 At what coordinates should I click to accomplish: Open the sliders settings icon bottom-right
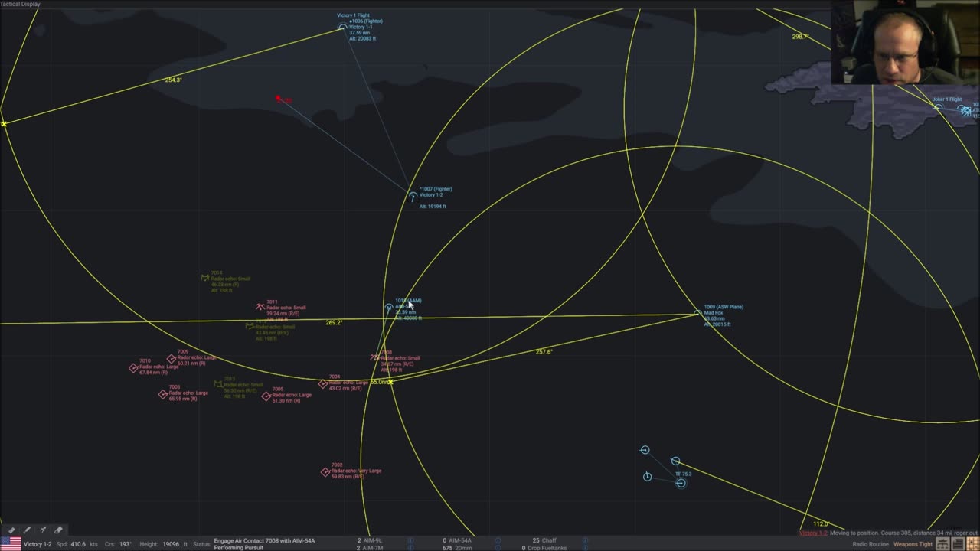pyautogui.click(x=943, y=544)
